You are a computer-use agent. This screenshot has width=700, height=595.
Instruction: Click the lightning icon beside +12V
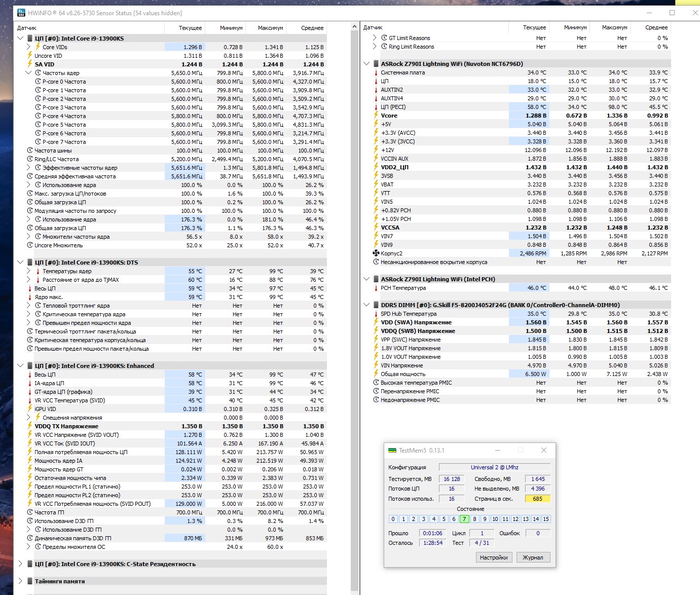point(376,150)
